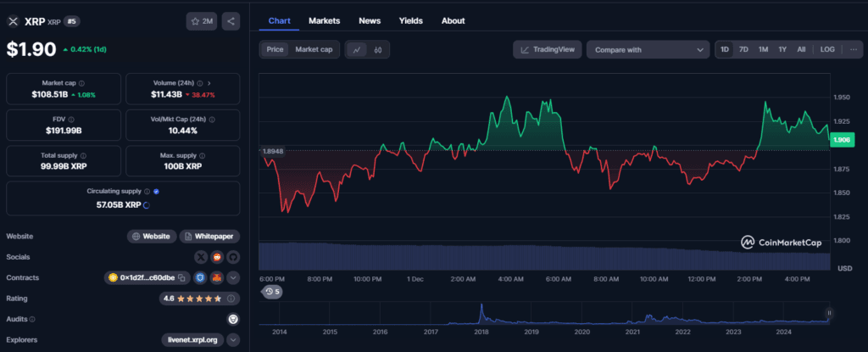The image size is (868, 352).
Task: Open the livenet.xrpl.org explorer
Action: (193, 340)
